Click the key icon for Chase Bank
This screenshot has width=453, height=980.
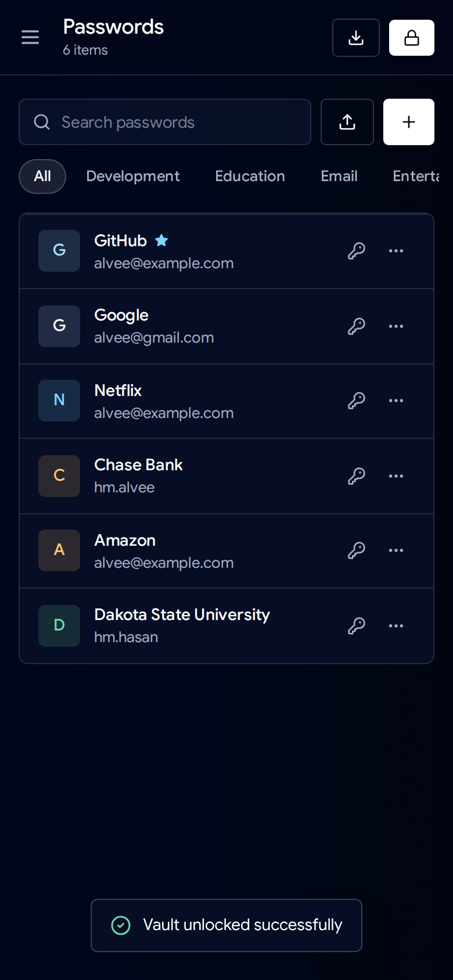click(357, 476)
